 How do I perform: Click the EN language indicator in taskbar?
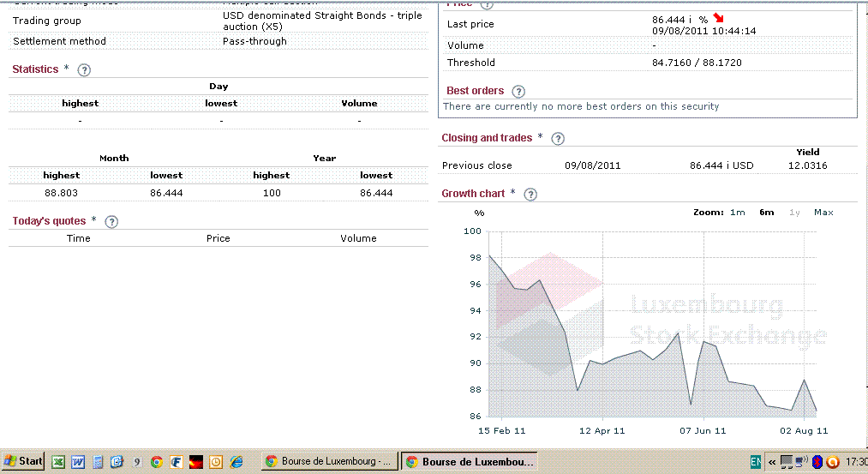[x=755, y=462]
